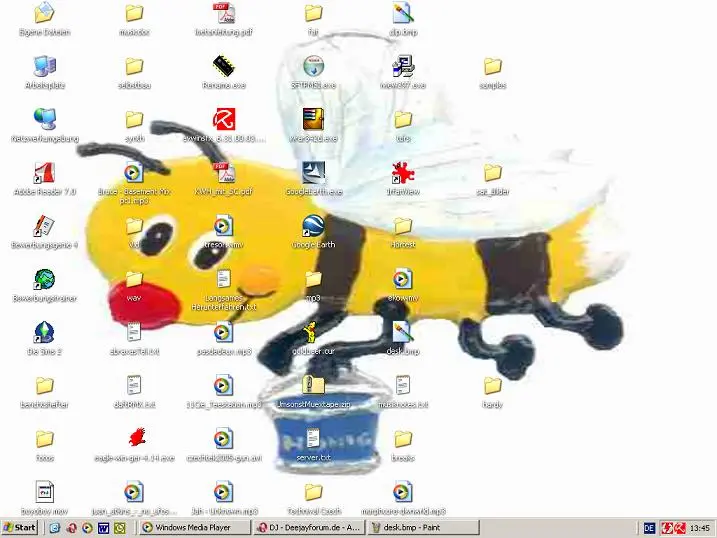Select the goldbeer.cur cursor file

(313, 332)
